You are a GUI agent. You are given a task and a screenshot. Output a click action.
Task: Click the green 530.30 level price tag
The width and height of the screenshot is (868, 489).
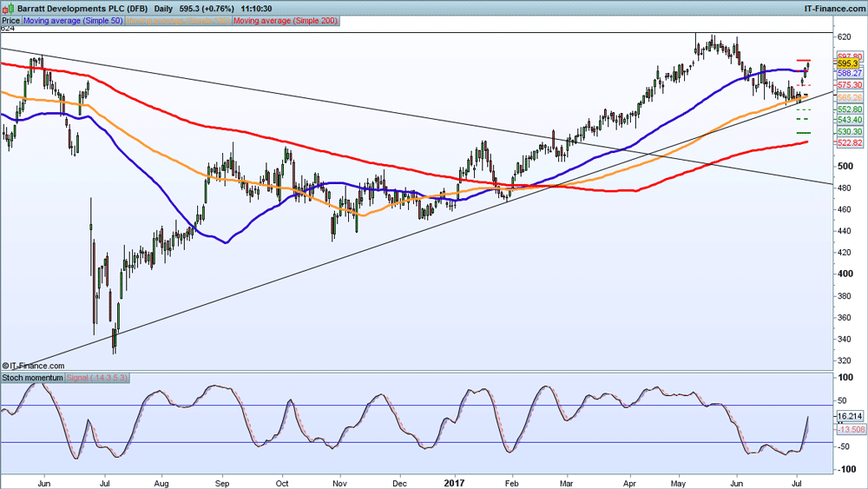(x=849, y=132)
